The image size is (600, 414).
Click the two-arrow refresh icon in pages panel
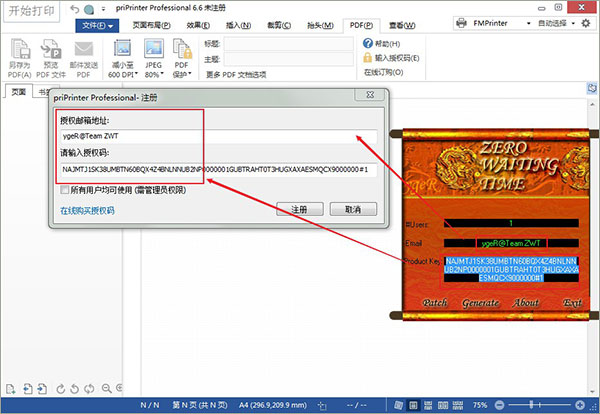(x=89, y=389)
